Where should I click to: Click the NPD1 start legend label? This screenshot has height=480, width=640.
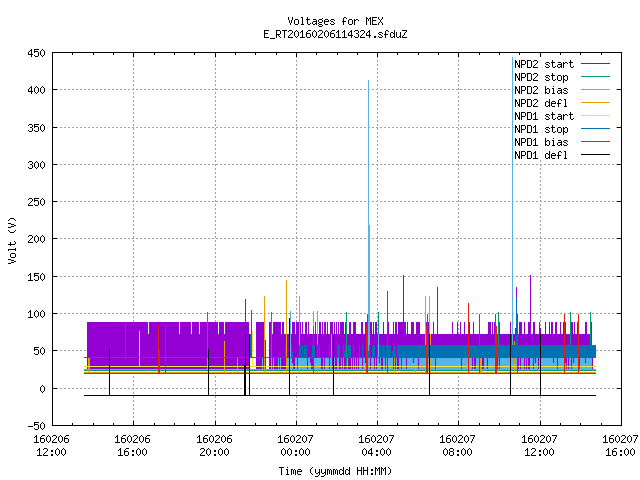pos(544,116)
